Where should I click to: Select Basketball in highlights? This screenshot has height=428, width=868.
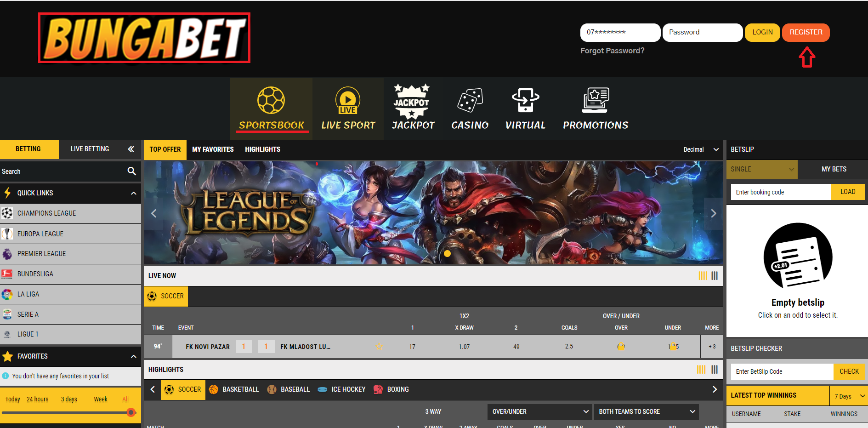tap(234, 389)
